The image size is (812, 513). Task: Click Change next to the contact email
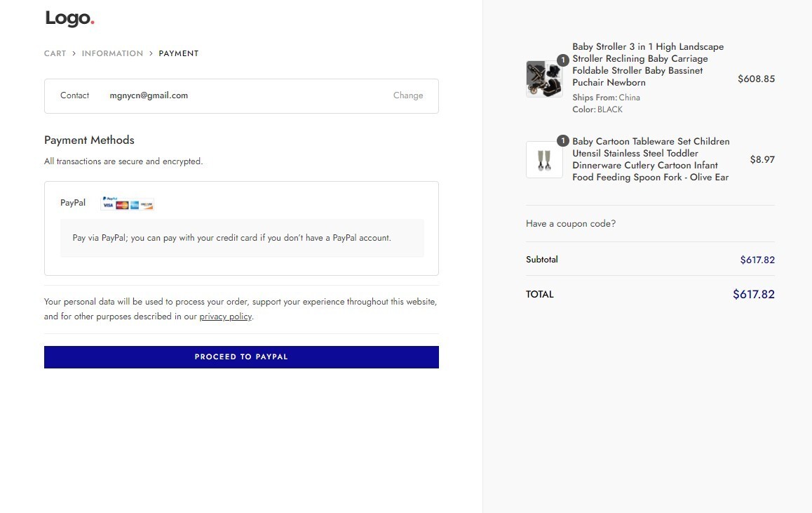(408, 95)
